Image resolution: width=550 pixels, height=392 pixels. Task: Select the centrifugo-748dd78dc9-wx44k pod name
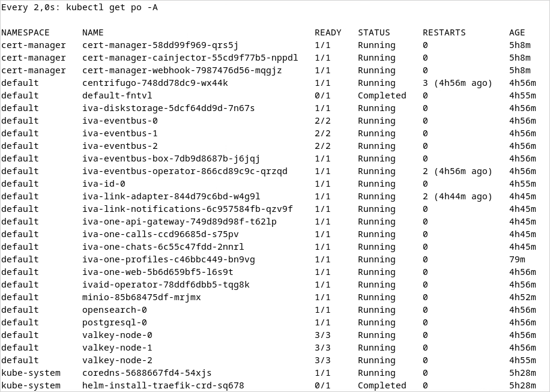point(155,83)
